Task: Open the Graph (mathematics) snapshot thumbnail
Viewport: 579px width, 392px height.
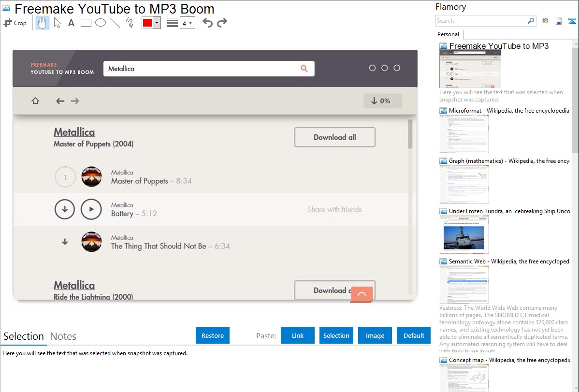Action: click(x=464, y=184)
